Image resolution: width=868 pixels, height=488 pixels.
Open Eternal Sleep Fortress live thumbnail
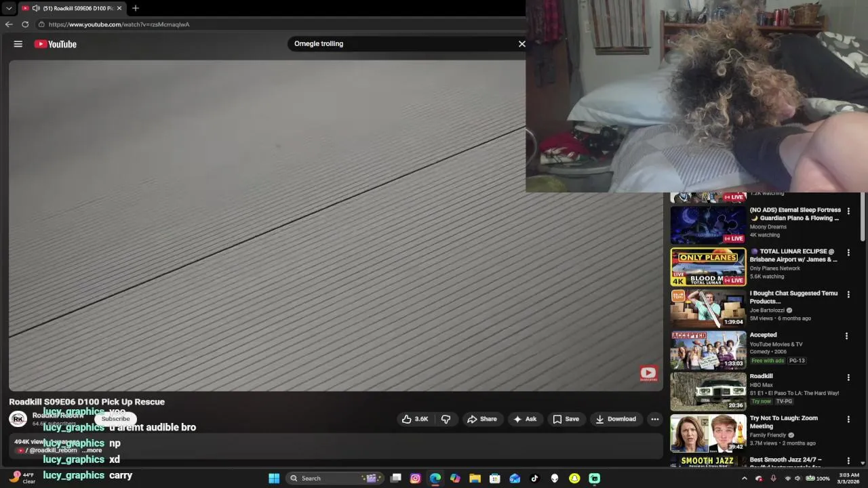coord(708,225)
